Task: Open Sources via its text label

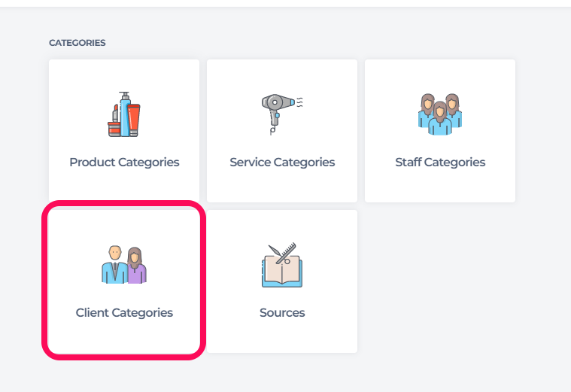Action: coord(282,312)
